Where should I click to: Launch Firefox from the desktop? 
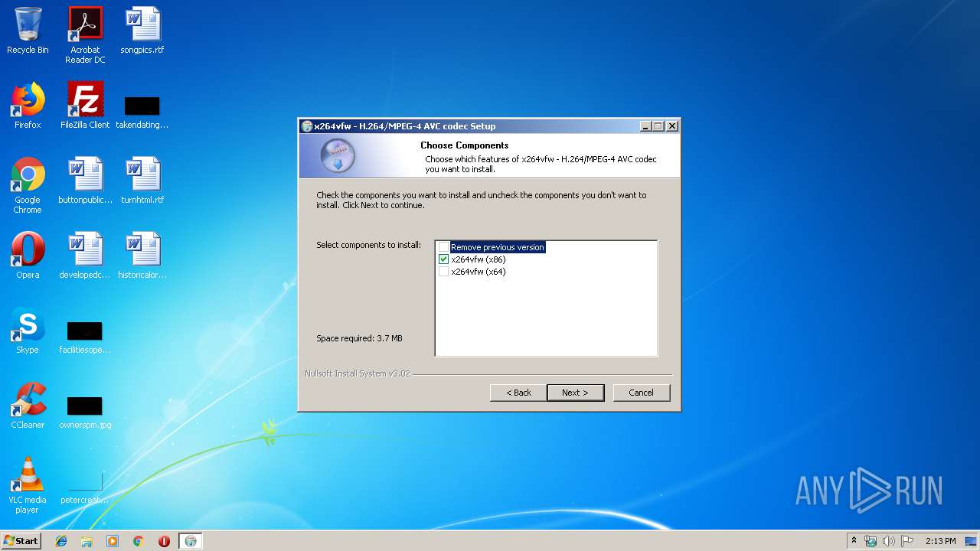28,106
